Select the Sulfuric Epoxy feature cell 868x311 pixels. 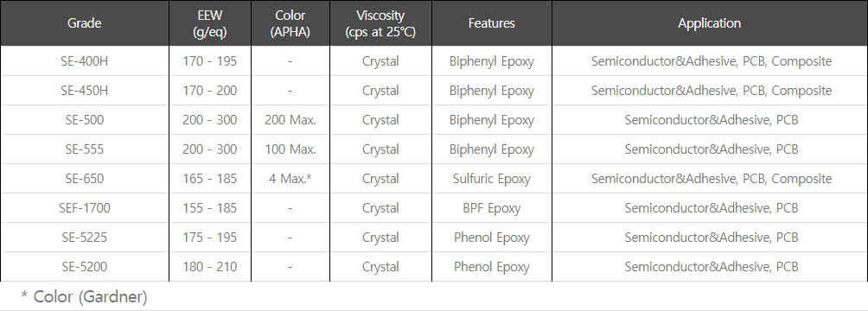[x=492, y=178]
